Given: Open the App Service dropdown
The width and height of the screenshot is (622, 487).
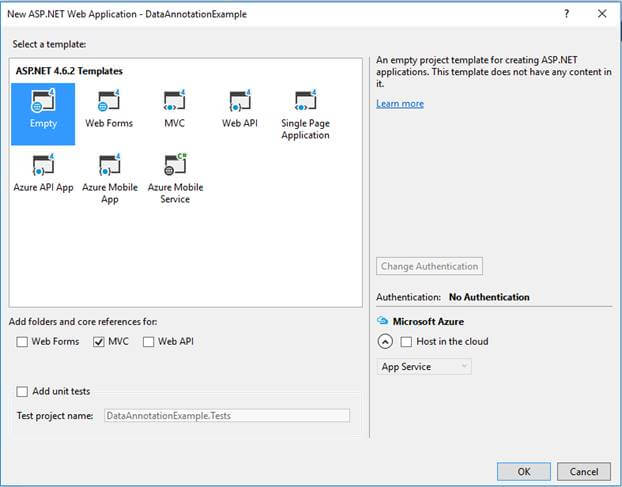Looking at the screenshot, I should click(424, 366).
